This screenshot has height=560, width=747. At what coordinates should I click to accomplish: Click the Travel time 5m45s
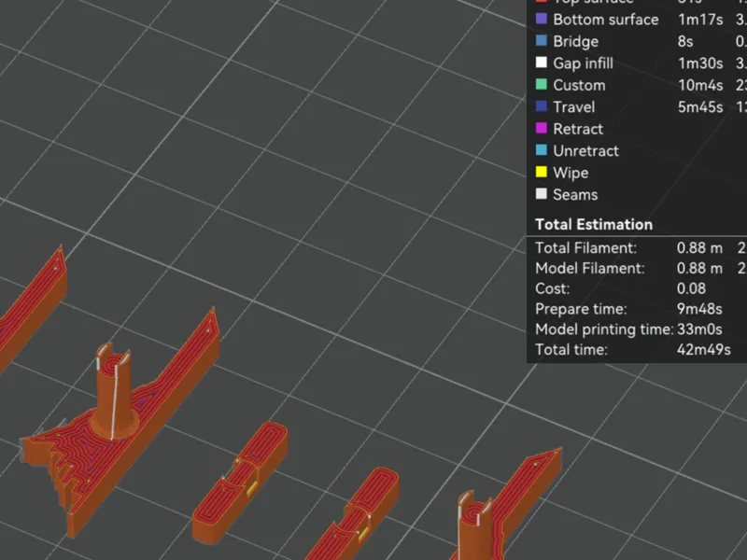tap(699, 107)
